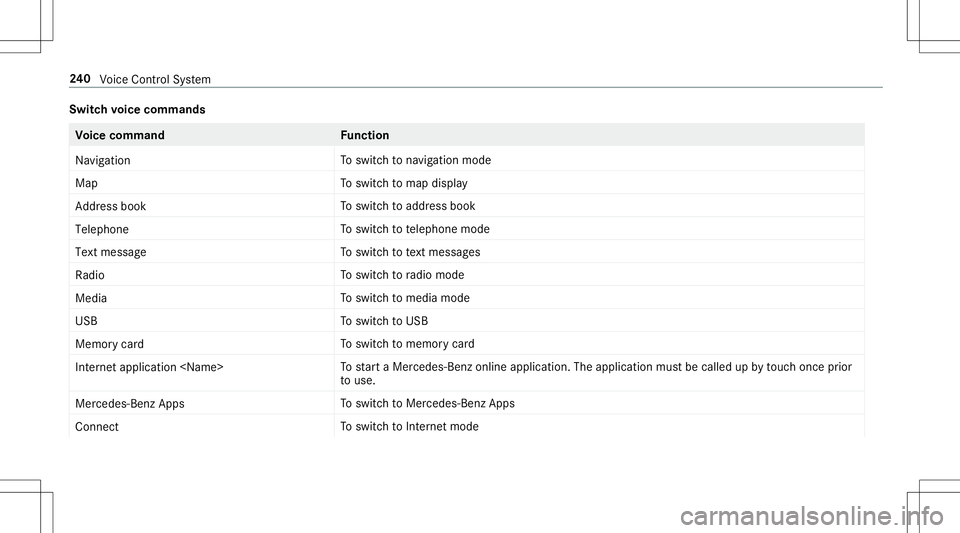Click the page number 240
960x533 pixels.
point(84,79)
